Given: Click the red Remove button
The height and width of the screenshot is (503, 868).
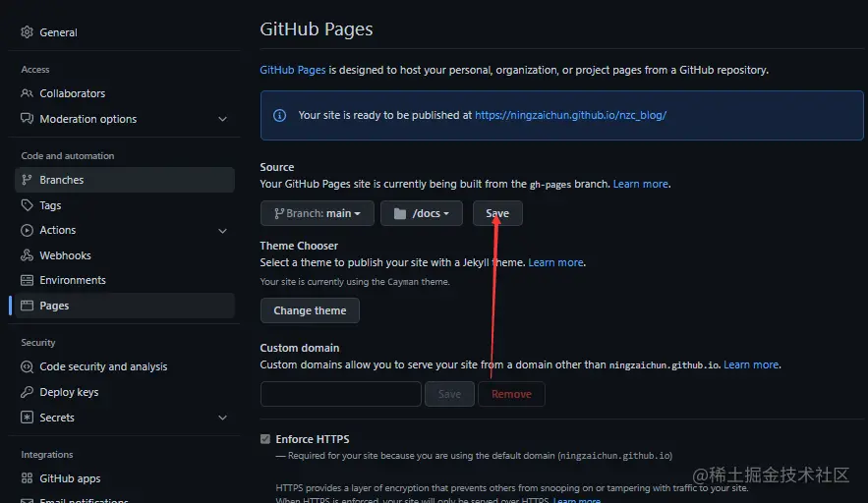Looking at the screenshot, I should coord(511,394).
